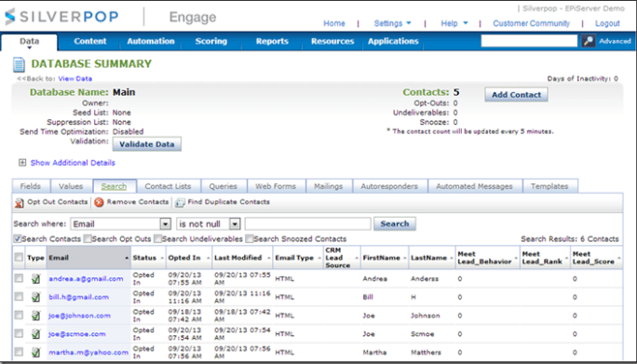Toggle the Search Contacts checkbox
Screen dimensions: 637x364
coord(18,238)
